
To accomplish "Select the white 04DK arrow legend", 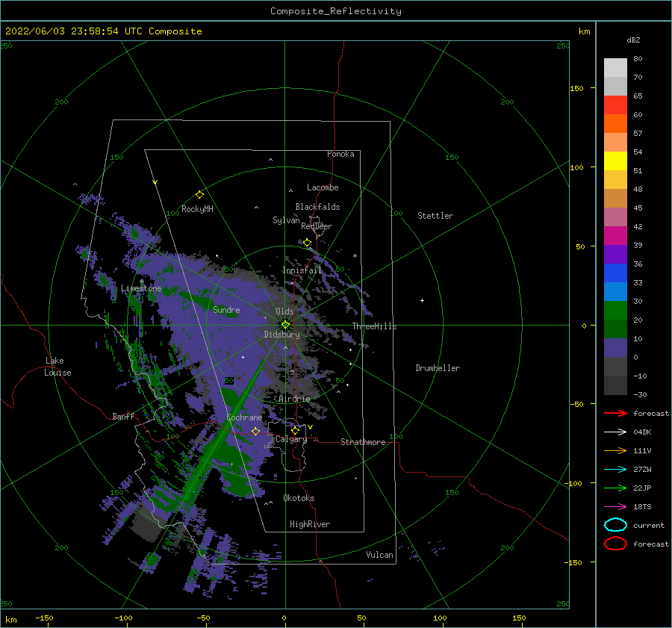I will click(x=616, y=432).
